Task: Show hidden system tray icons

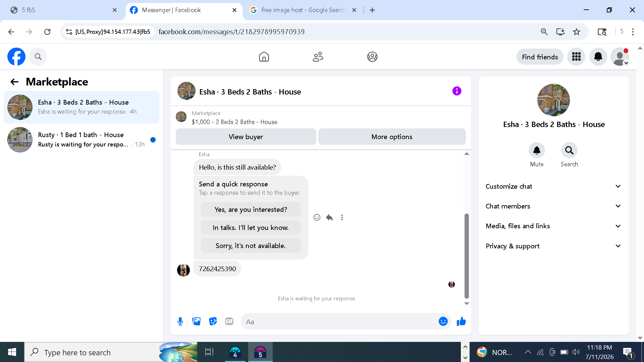Action: pyautogui.click(x=528, y=352)
